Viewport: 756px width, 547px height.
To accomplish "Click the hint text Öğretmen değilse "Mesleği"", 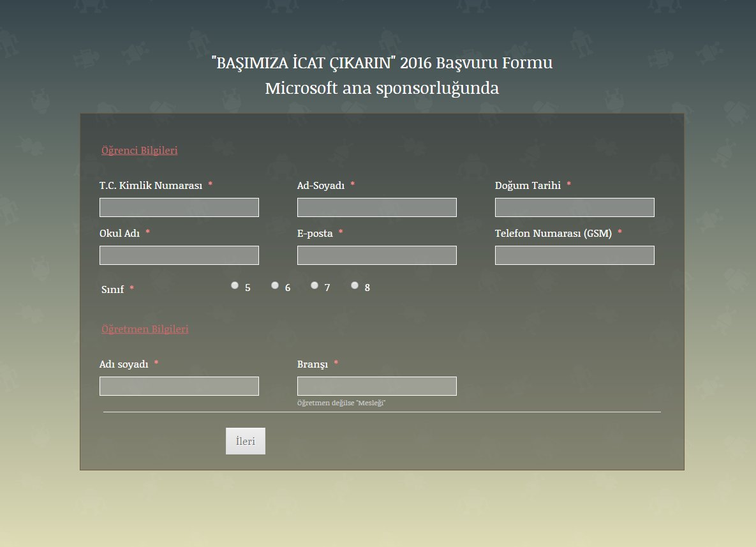I will pyautogui.click(x=341, y=403).
